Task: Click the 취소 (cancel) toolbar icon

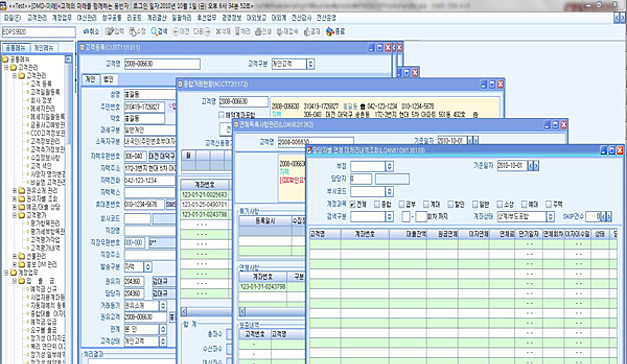Action: coord(86,31)
